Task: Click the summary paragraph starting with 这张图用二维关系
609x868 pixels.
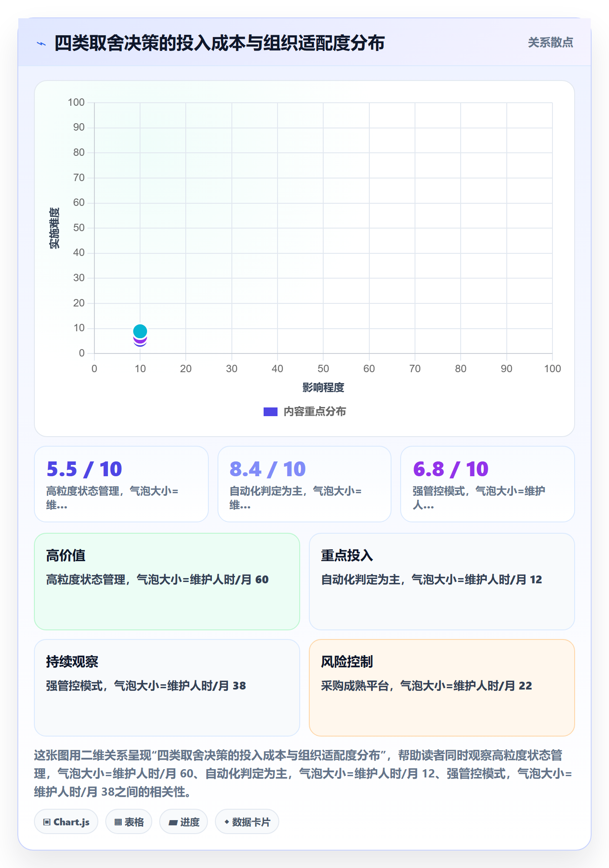Action: 304,774
